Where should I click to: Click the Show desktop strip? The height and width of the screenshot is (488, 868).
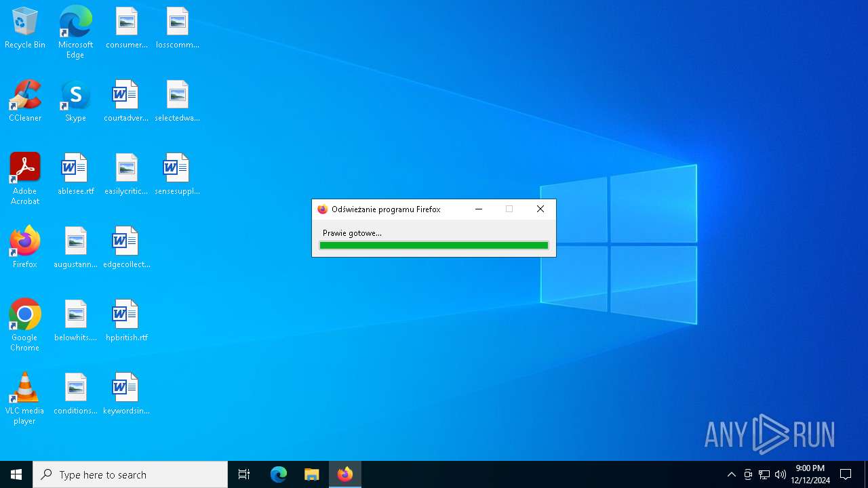866,474
